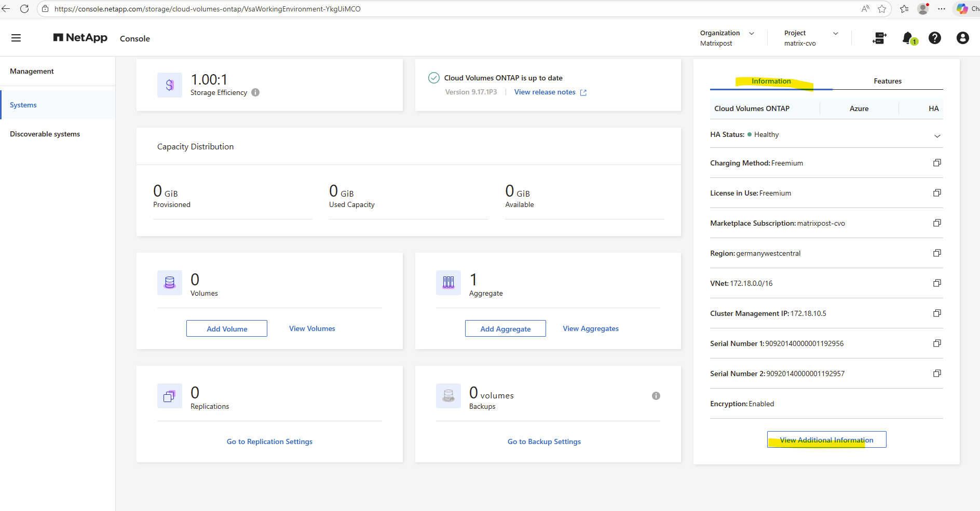Click the agents/connector icon in header

879,38
